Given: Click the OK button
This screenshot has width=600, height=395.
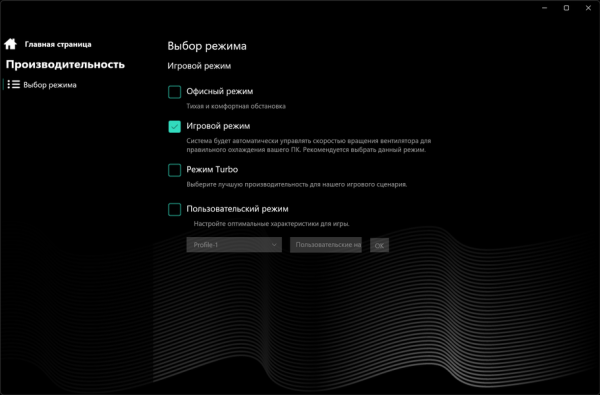Looking at the screenshot, I should tap(379, 245).
